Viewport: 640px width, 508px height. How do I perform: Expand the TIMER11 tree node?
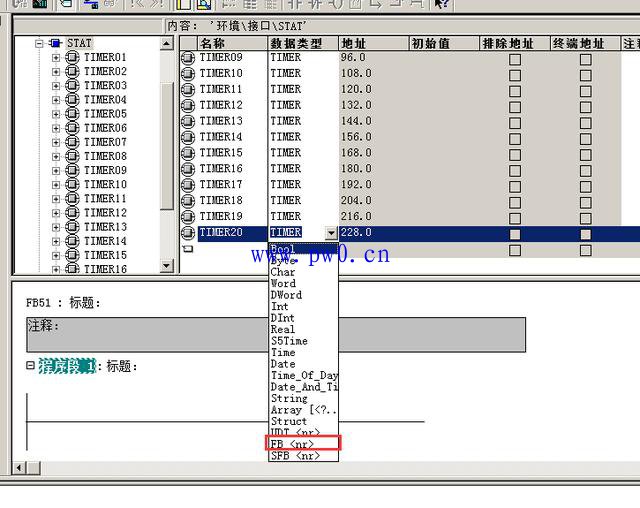coord(56,199)
